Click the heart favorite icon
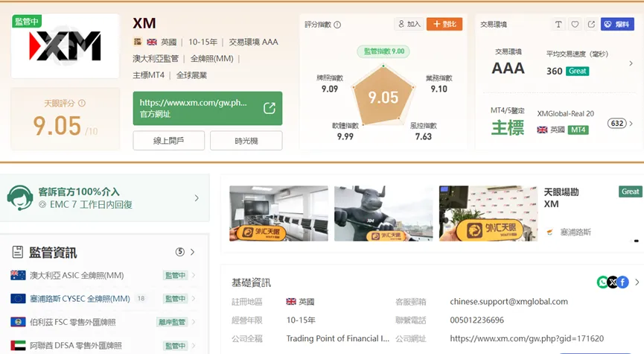 [x=575, y=25]
